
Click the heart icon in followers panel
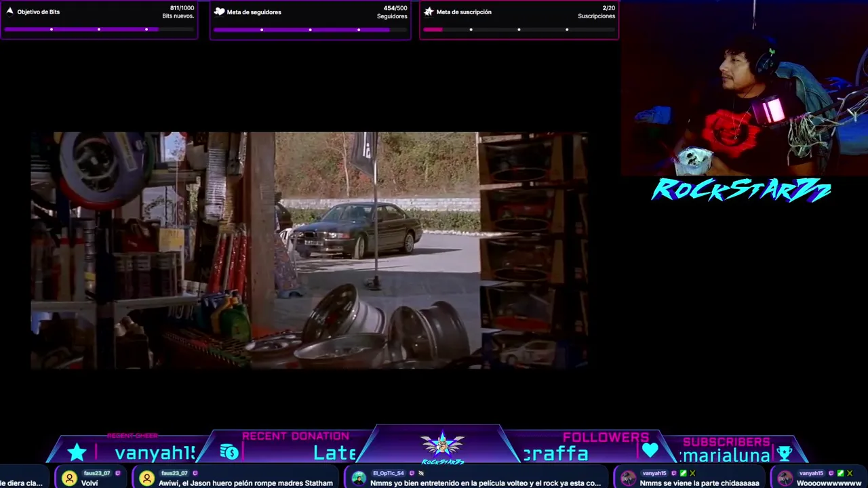coord(650,451)
